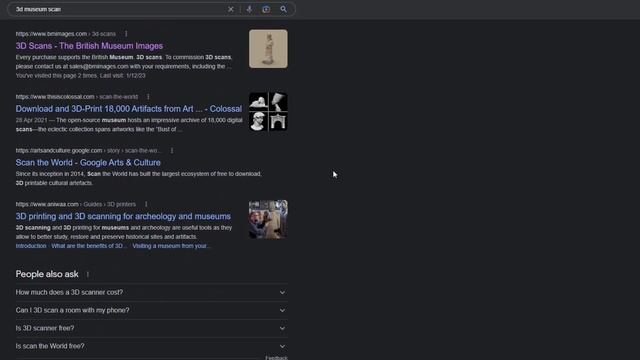Expand 'How much does a 3D scanner cost?'
The width and height of the screenshot is (640, 360).
pyautogui.click(x=151, y=292)
